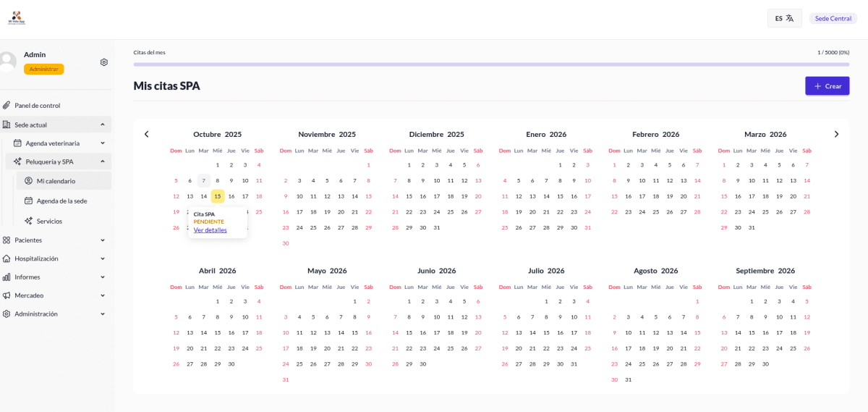Click the settings gear icon beside Admin
868x412 pixels.
(104, 62)
